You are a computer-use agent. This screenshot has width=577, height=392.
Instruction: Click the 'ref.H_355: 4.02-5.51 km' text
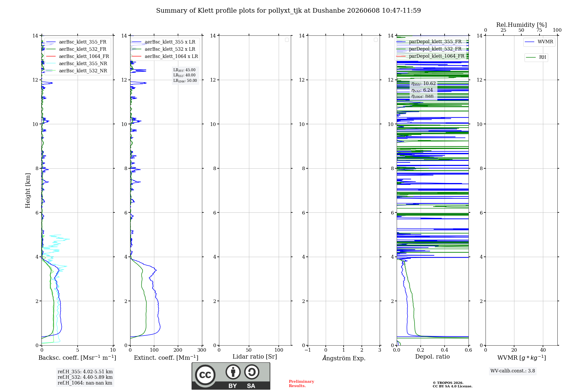click(x=85, y=372)
